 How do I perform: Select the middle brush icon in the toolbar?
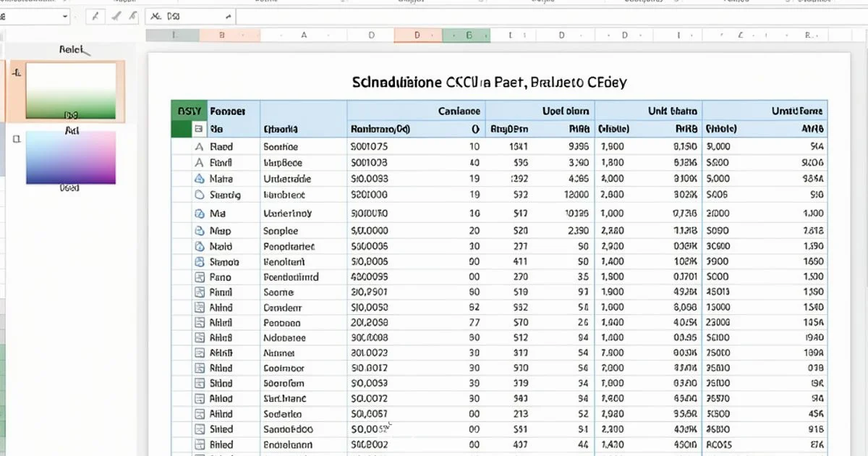116,16
